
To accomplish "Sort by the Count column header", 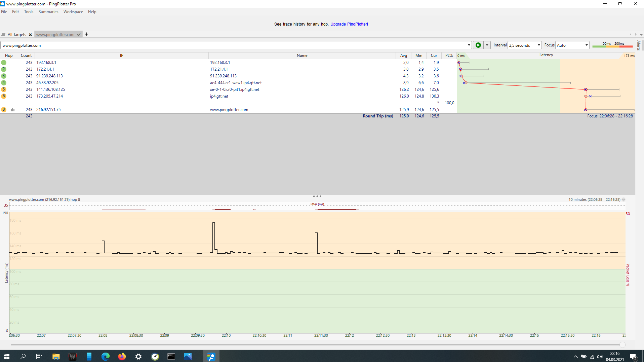I will pyautogui.click(x=26, y=56).
